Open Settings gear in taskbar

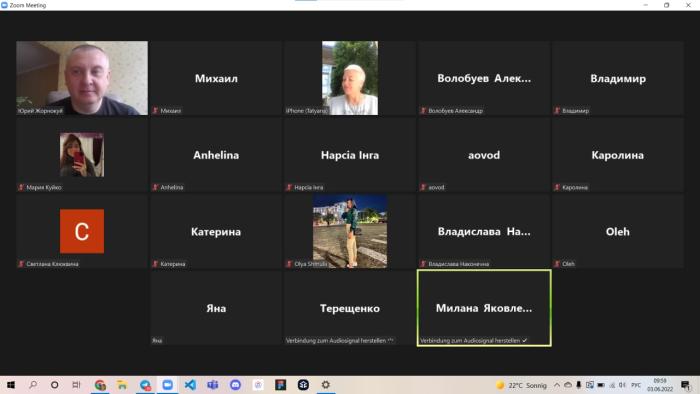click(x=325, y=385)
